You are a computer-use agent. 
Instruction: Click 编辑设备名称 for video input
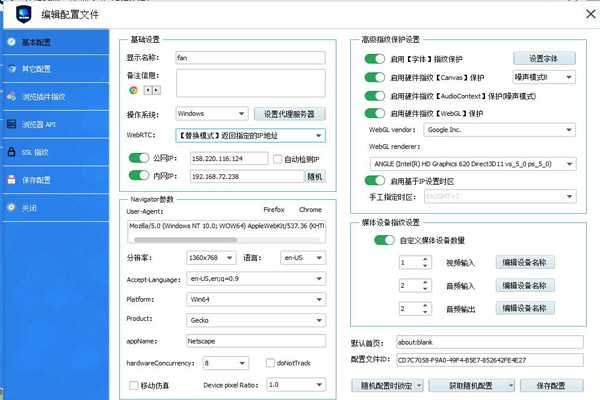point(525,262)
